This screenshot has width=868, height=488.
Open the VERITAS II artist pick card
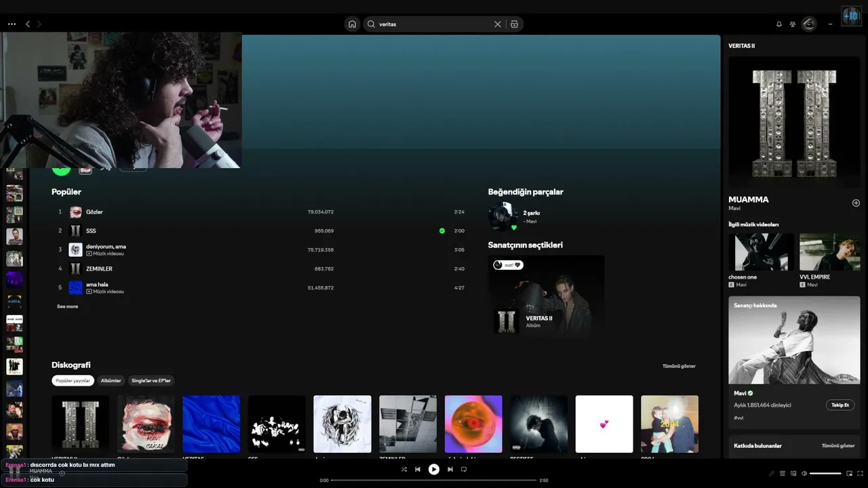point(546,296)
